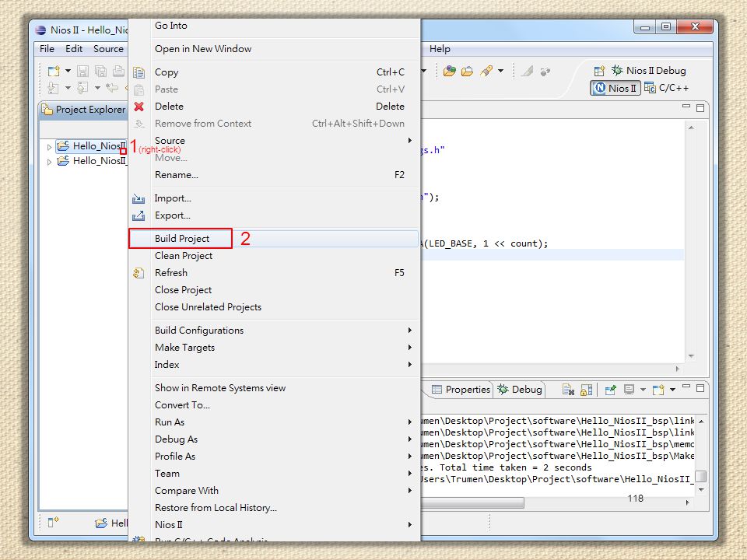Expand the Compare With submenu
The height and width of the screenshot is (560, 747).
click(275, 491)
